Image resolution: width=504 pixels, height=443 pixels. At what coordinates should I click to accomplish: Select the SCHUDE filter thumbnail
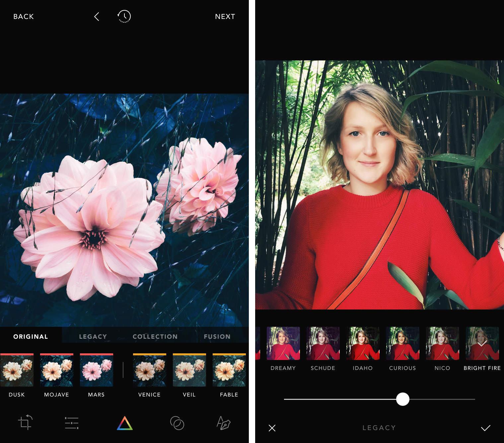pos(323,343)
